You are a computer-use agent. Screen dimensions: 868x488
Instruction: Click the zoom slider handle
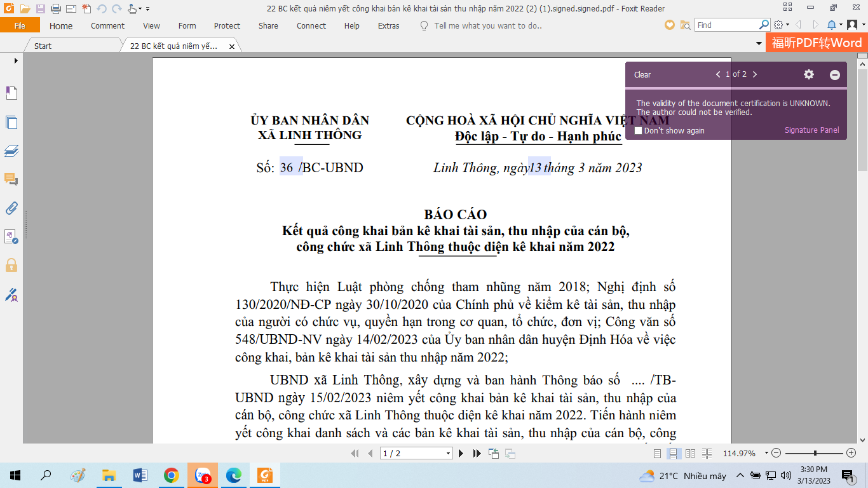(x=815, y=453)
